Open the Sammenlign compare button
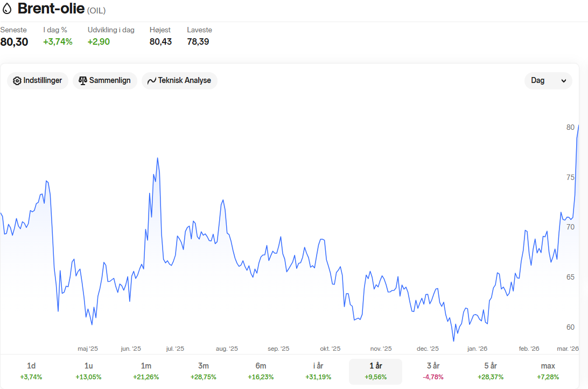 click(x=104, y=81)
